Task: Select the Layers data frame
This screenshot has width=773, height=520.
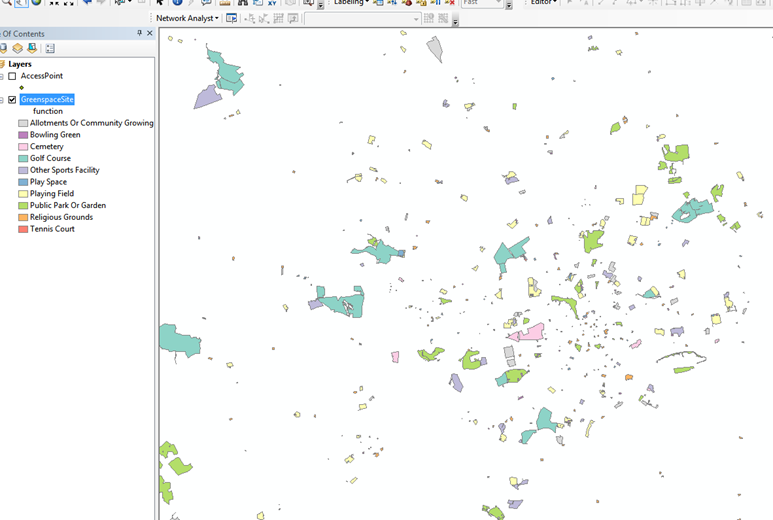Action: (x=20, y=64)
